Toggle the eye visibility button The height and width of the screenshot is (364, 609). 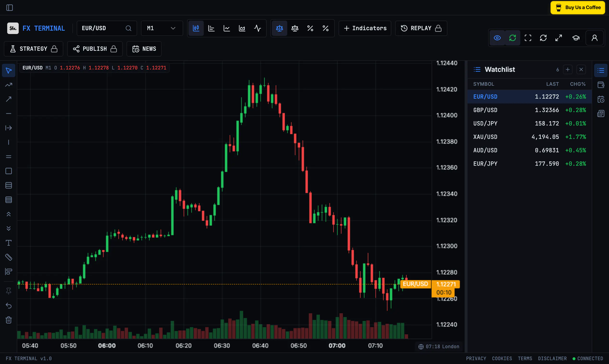497,38
